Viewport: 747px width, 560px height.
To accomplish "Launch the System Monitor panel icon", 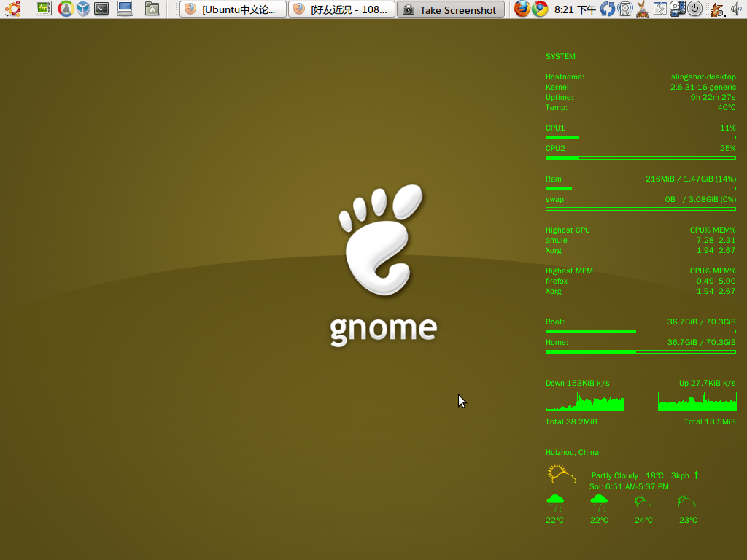I will (x=43, y=9).
